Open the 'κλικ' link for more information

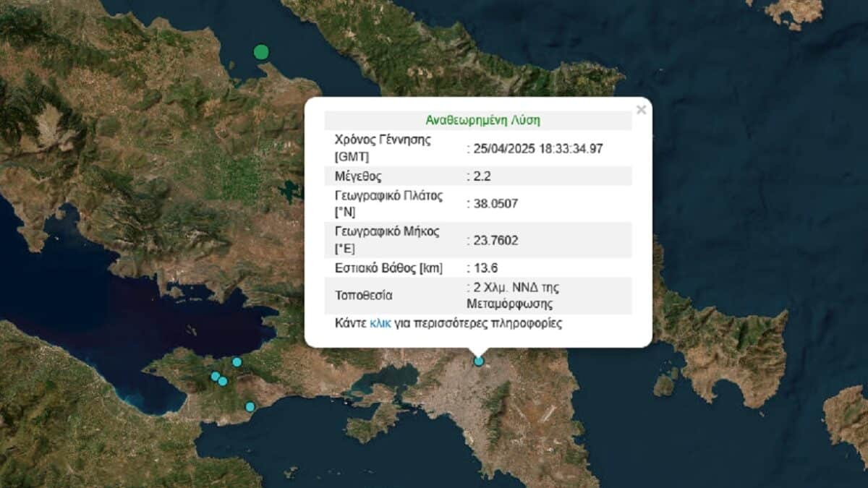[380, 323]
